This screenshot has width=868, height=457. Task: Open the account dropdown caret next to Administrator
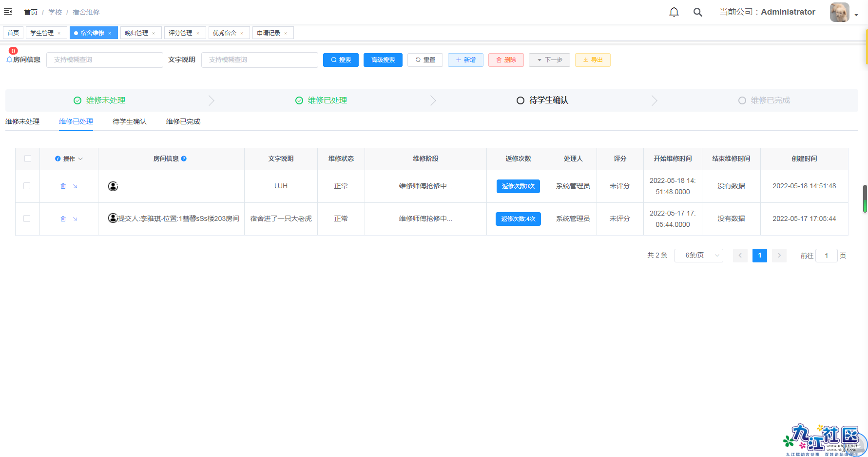(856, 15)
